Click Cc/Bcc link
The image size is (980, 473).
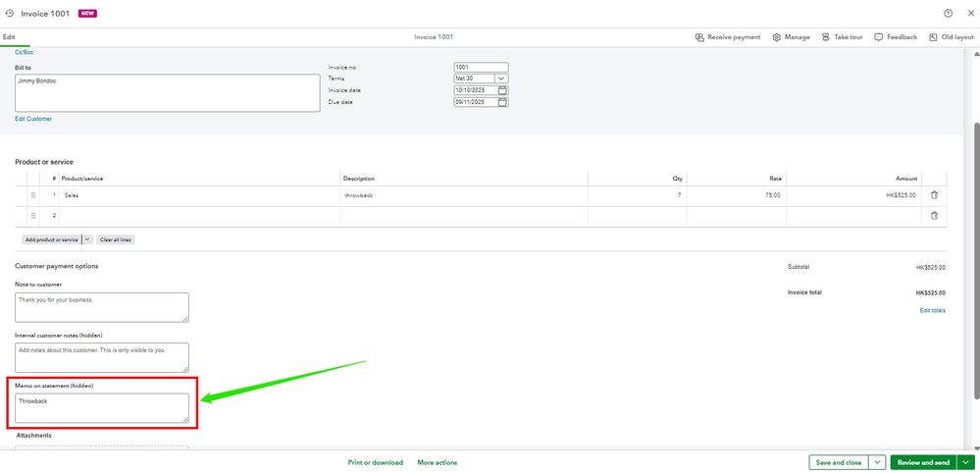[25, 52]
